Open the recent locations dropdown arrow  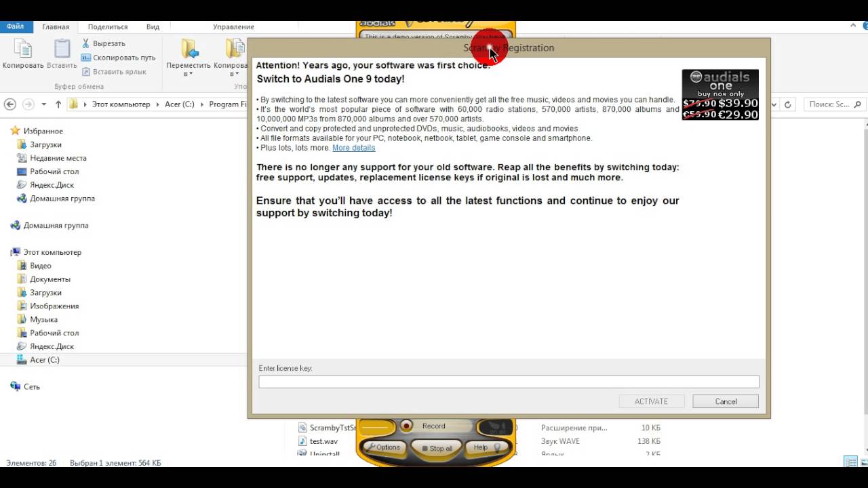point(44,104)
